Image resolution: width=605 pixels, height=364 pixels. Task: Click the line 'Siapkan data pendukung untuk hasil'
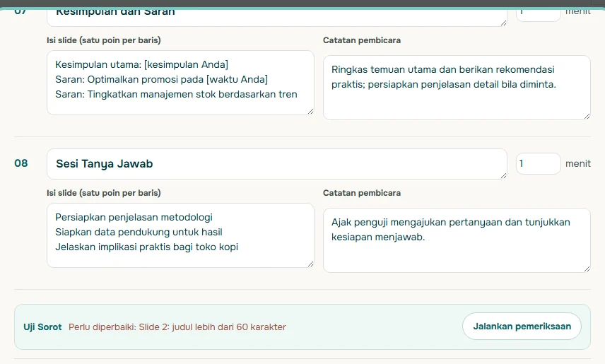click(x=139, y=232)
